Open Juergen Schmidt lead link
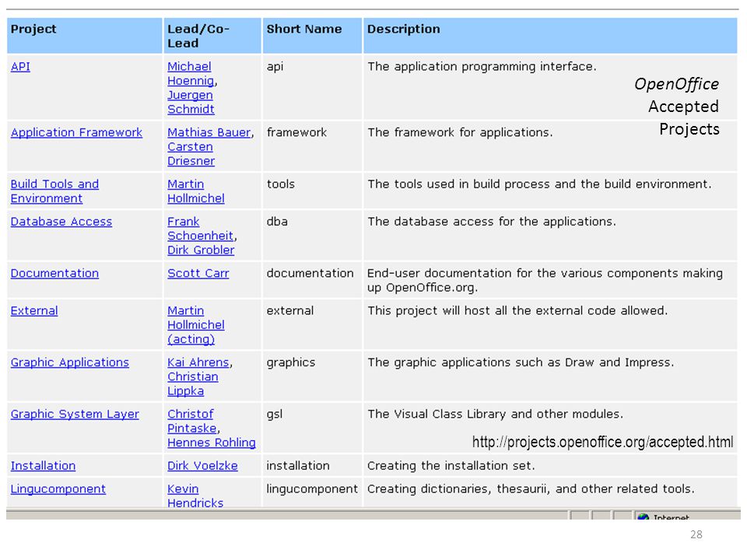The height and width of the screenshot is (560, 747). click(x=191, y=102)
